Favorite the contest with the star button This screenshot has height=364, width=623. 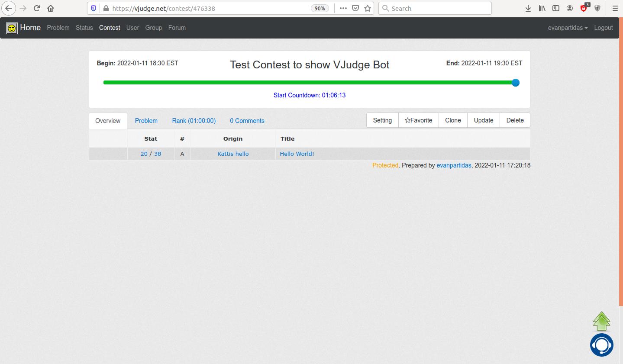pos(418,120)
